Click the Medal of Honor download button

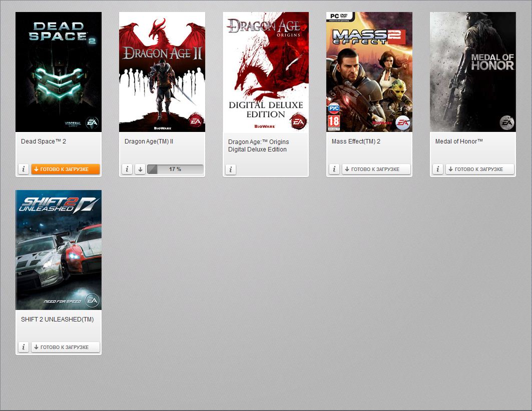(480, 169)
